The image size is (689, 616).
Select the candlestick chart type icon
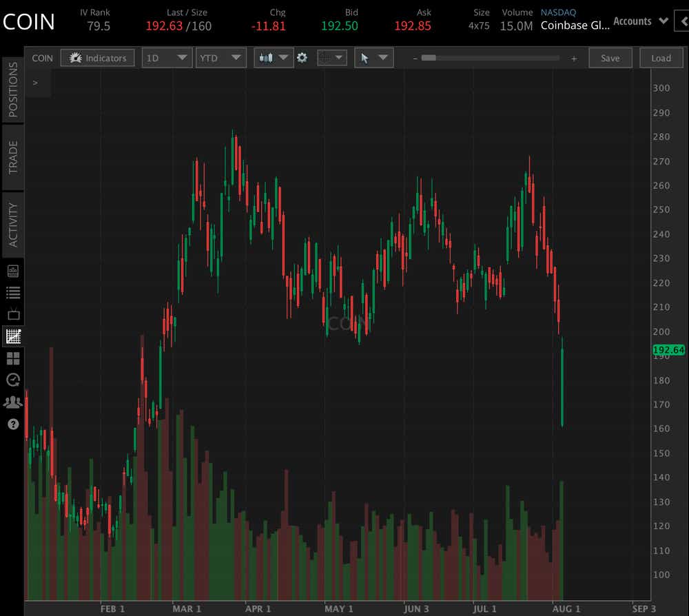(269, 58)
